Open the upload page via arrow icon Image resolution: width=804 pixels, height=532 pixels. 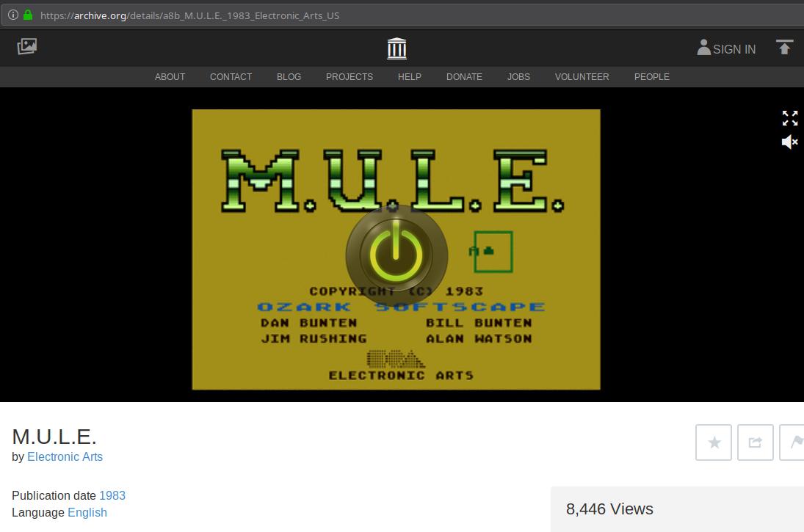(784, 47)
